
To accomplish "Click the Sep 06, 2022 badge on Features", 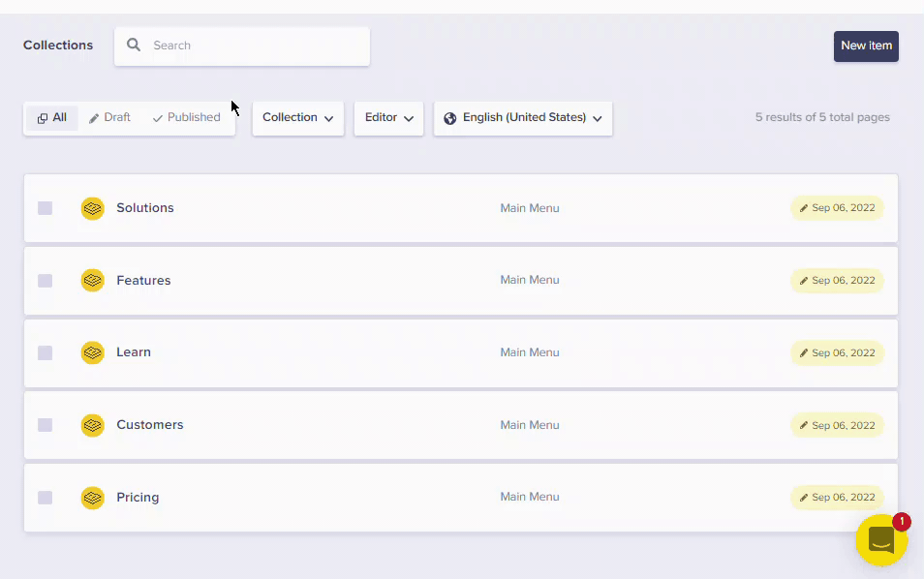I will click(837, 281).
